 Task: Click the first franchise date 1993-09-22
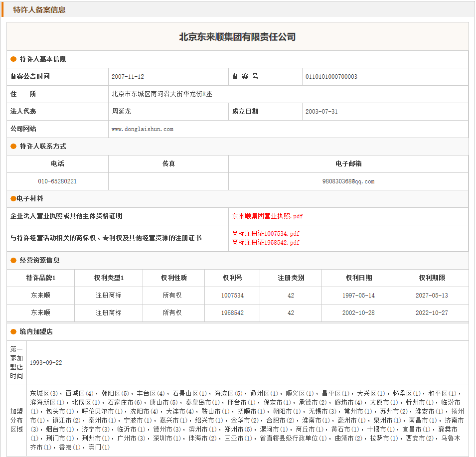coord(46,363)
